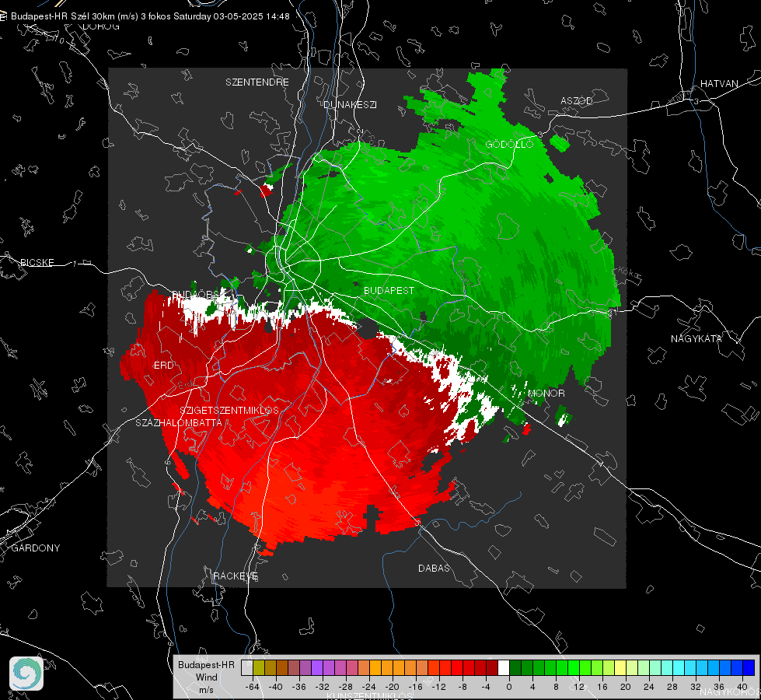
Task: Click the -12 value on the legend scale
Action: coord(439,687)
